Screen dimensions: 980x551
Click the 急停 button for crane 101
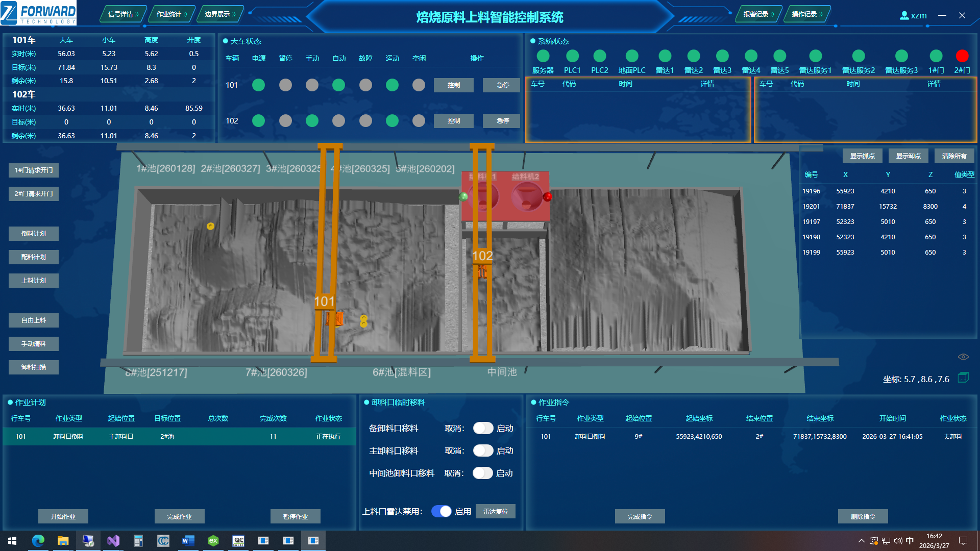503,85
